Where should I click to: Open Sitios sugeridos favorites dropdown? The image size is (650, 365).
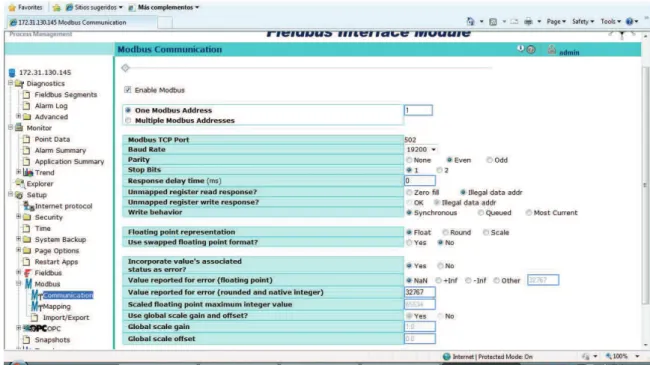[95, 7]
